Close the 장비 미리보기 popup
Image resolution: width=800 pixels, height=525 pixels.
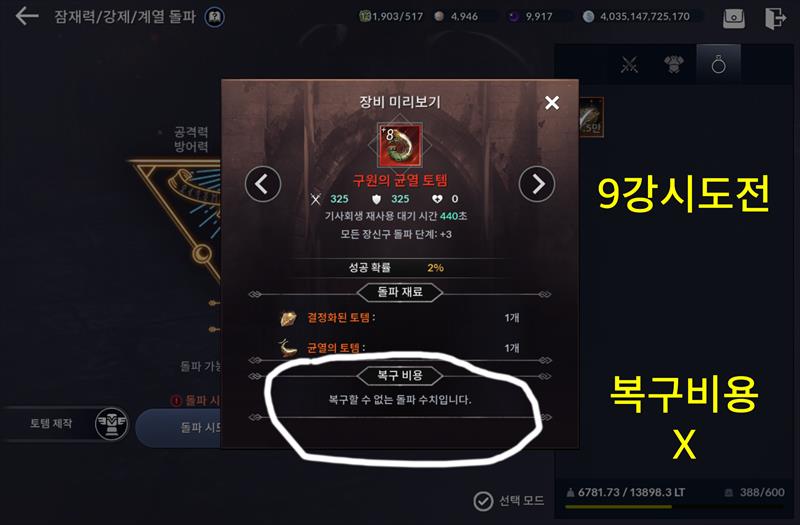click(x=552, y=103)
